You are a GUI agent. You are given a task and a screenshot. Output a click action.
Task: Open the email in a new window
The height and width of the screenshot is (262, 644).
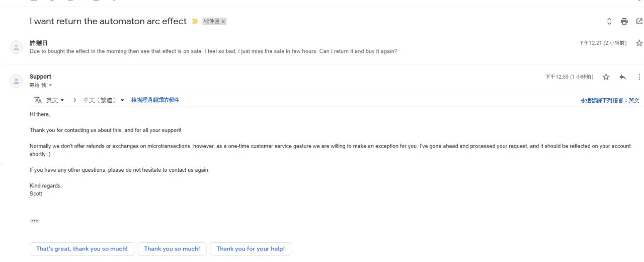(639, 21)
